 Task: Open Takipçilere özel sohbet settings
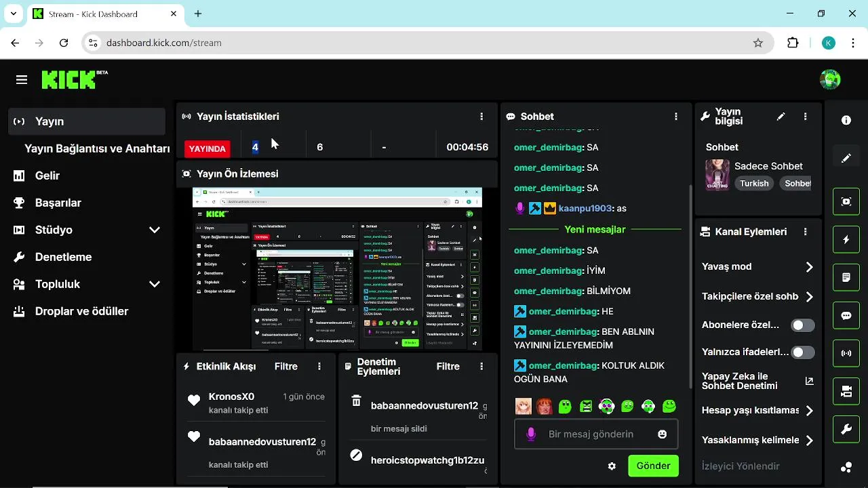tap(757, 297)
